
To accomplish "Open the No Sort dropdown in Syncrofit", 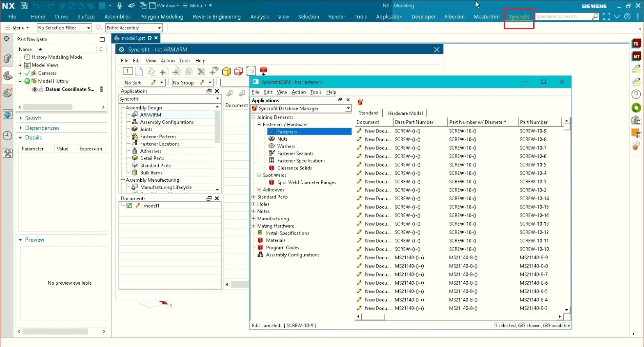I will (144, 82).
